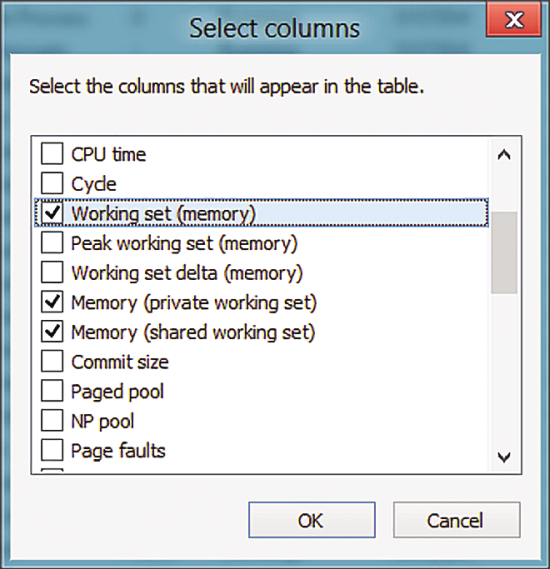Select the 'Page faults' label text

click(118, 451)
